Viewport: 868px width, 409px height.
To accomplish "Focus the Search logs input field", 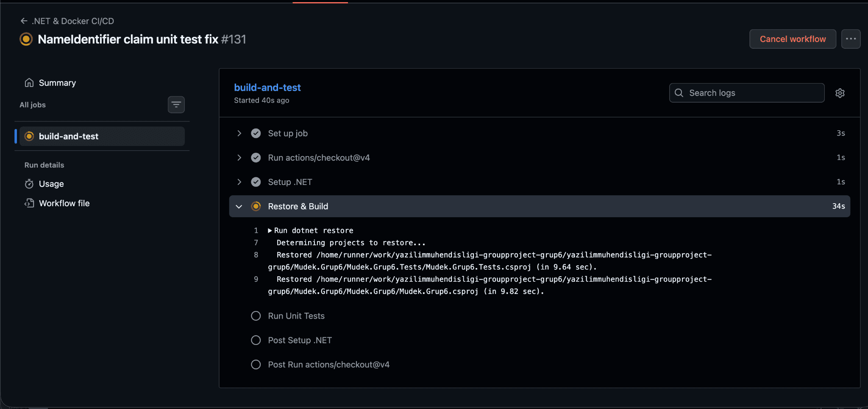I will coord(747,93).
